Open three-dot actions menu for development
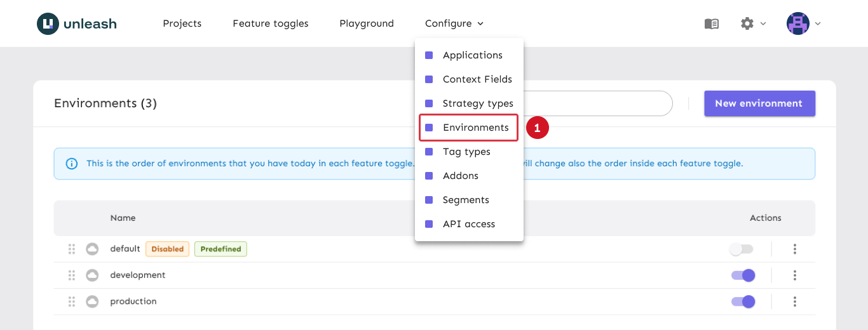This screenshot has width=868, height=330. tap(794, 275)
